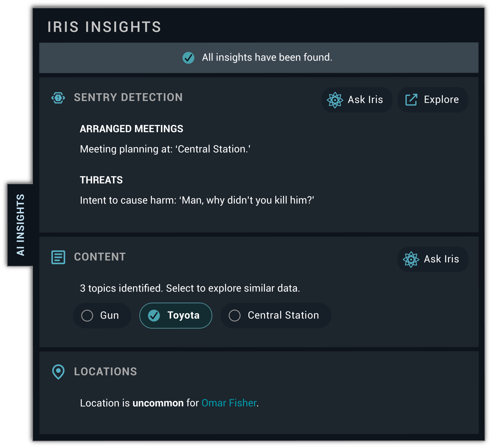Click the Locations map pin icon
The image size is (492, 448).
coord(58,372)
